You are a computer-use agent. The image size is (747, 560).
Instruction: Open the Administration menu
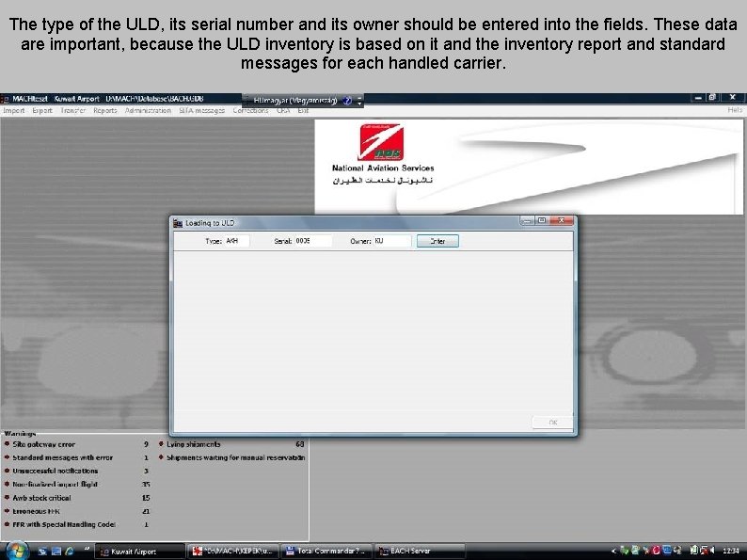tap(148, 110)
